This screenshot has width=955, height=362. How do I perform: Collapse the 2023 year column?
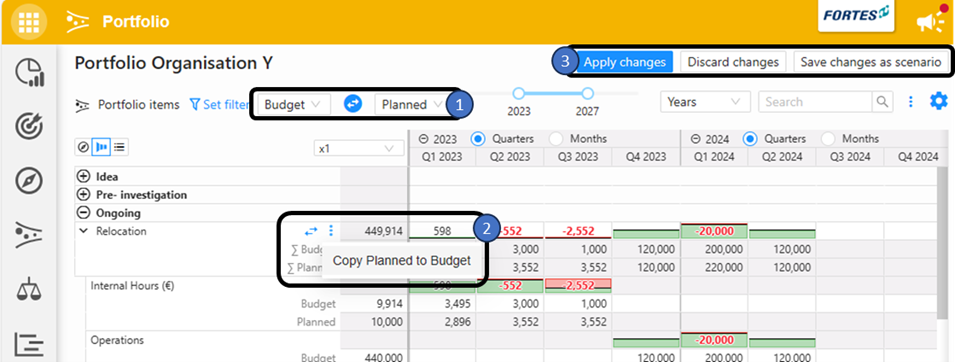point(423,139)
